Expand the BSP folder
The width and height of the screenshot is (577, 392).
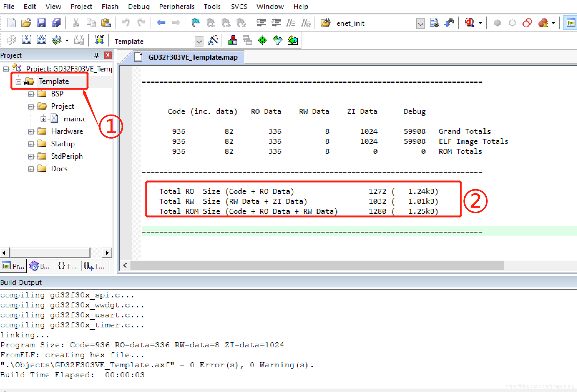(31, 94)
